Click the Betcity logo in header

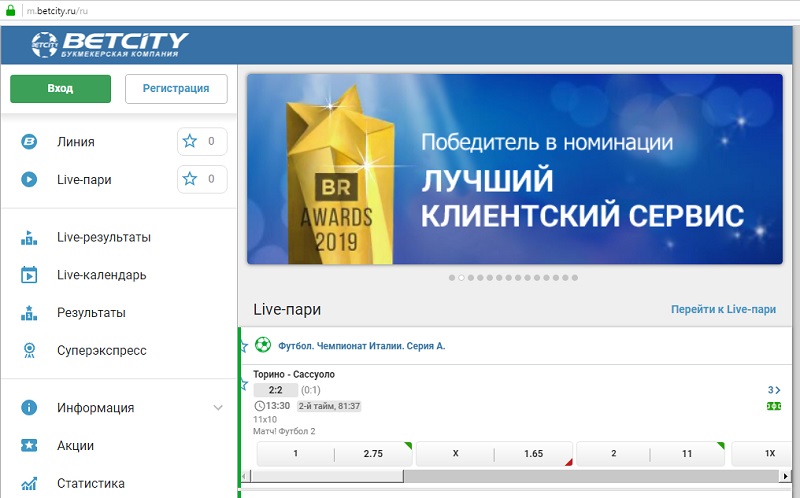pyautogui.click(x=109, y=43)
